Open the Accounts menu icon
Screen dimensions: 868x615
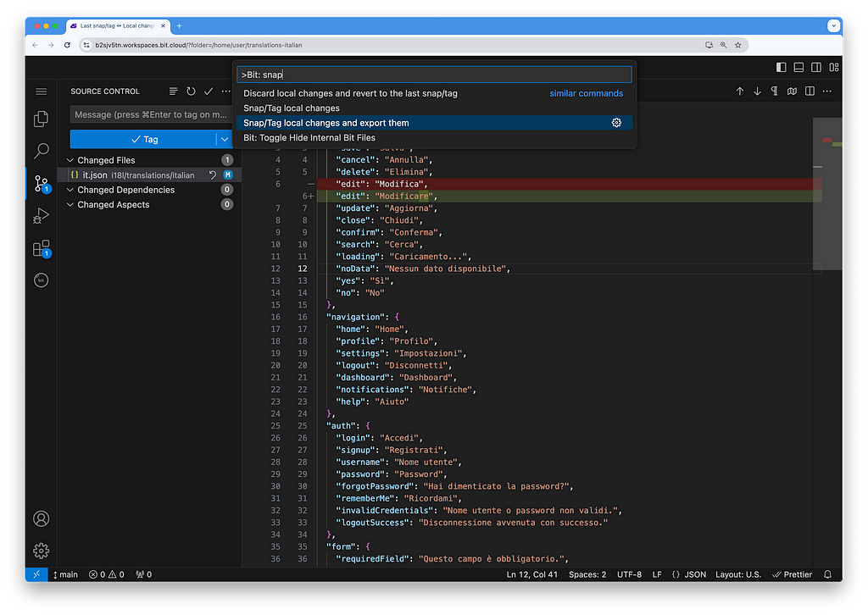coord(41,518)
